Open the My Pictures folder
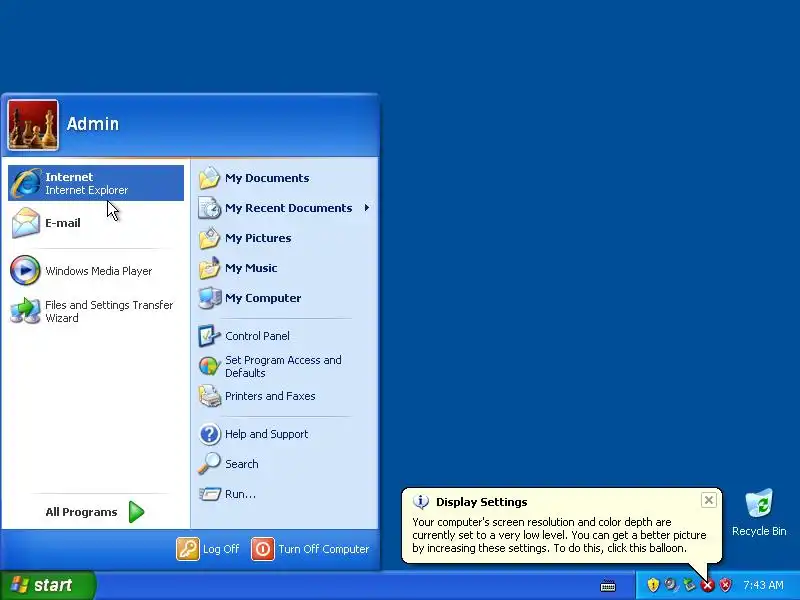800x600 pixels. 286,238
